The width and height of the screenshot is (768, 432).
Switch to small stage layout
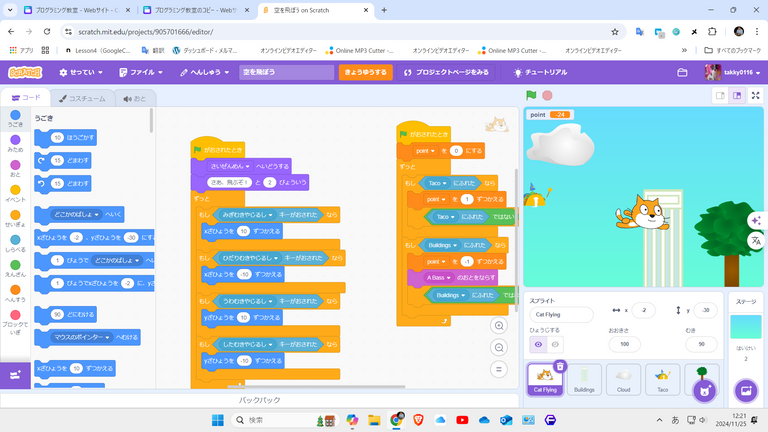pyautogui.click(x=720, y=96)
